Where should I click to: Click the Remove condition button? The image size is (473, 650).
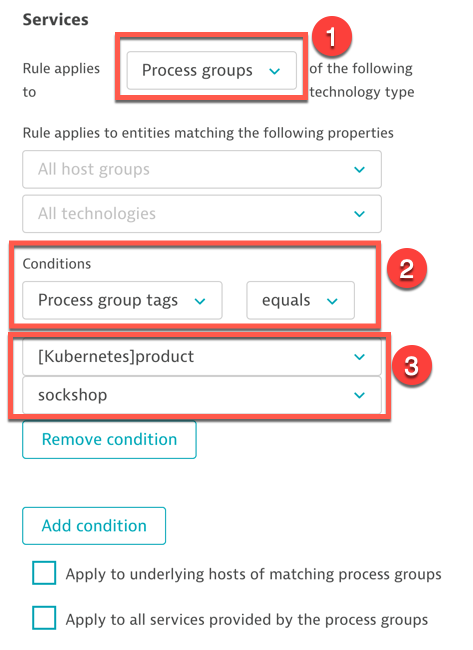click(x=109, y=439)
